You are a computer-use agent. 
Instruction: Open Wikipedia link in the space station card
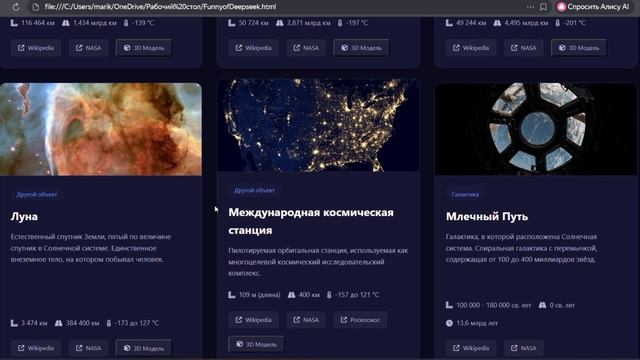pos(253,320)
